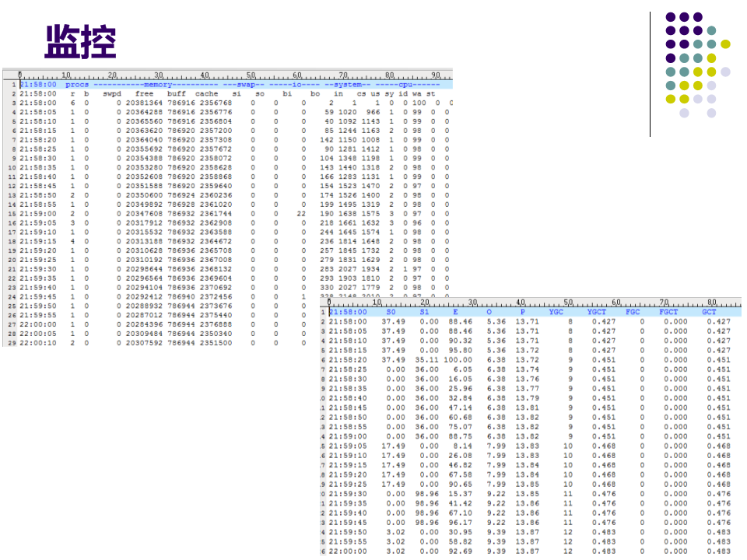Screen dimensions: 747x560
Task: Click ruler mark 50 above vmstat log
Action: (x=251, y=75)
